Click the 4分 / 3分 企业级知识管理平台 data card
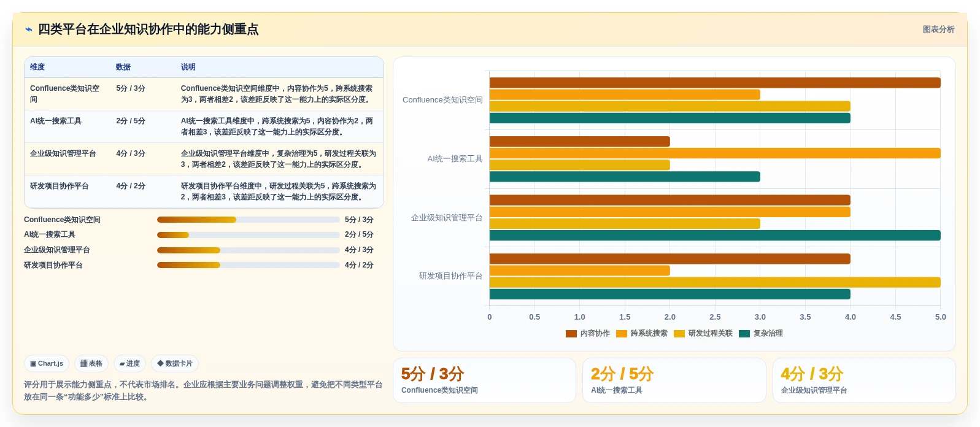The height and width of the screenshot is (427, 980). point(864,380)
